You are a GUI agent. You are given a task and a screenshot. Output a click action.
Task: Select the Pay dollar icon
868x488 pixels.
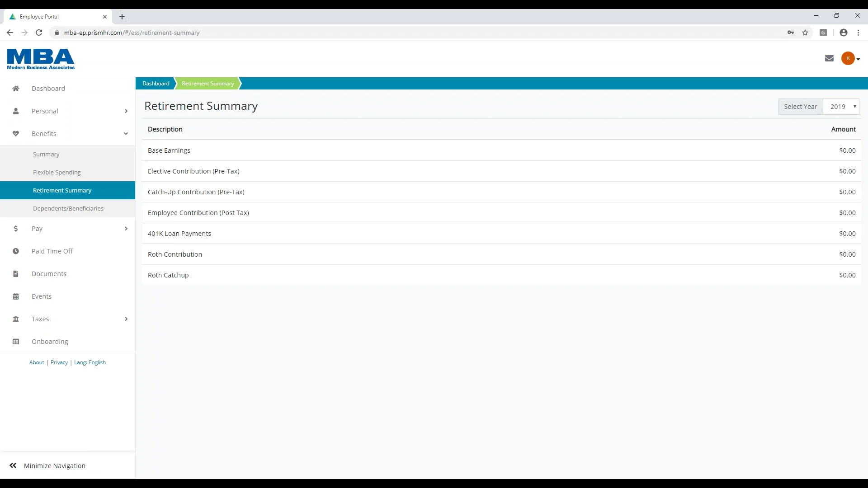pos(16,228)
